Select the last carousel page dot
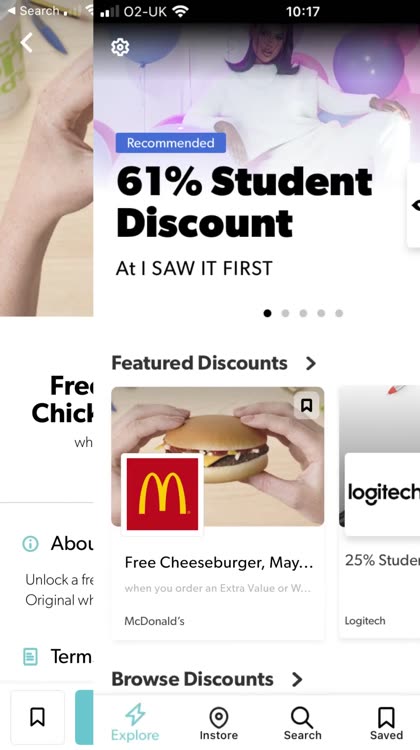 tap(339, 313)
